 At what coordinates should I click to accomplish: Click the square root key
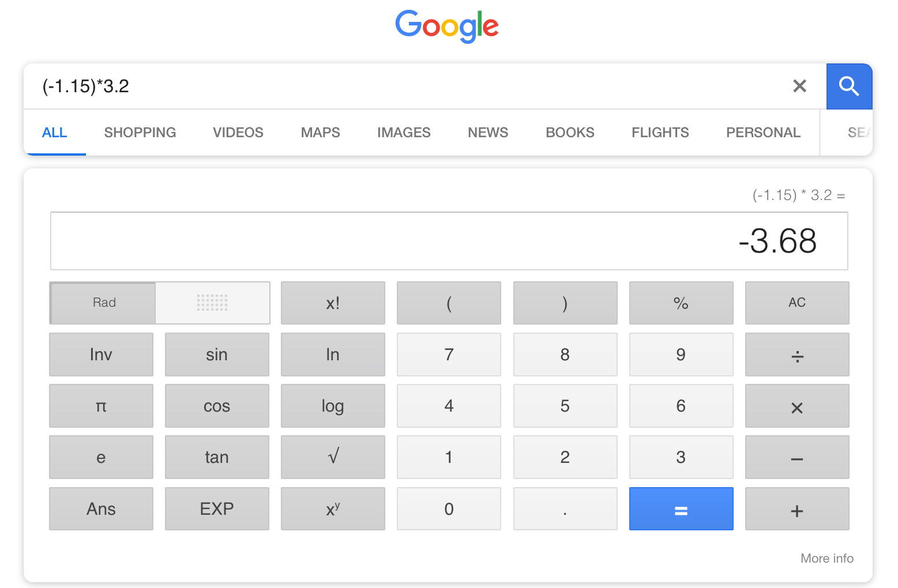click(333, 457)
